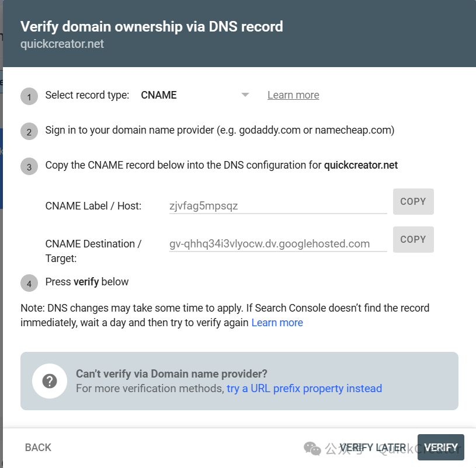The width and height of the screenshot is (476, 468).
Task: Click the step 4 number circle
Action: tap(29, 284)
